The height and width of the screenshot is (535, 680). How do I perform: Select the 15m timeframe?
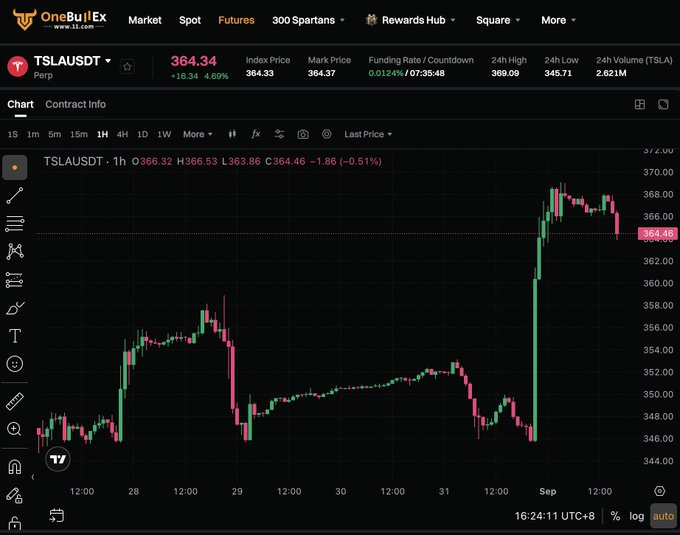79,134
